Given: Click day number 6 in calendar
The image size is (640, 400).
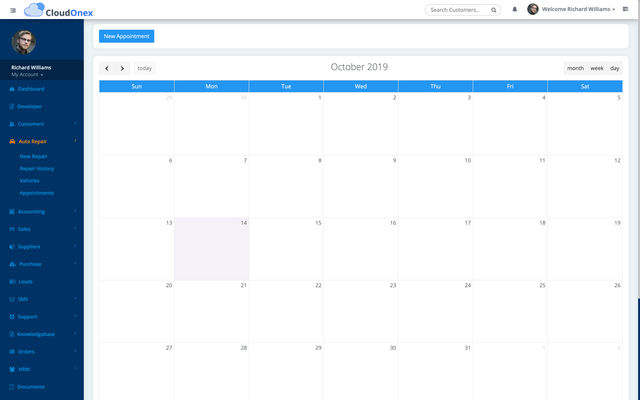Looking at the screenshot, I should click(170, 160).
